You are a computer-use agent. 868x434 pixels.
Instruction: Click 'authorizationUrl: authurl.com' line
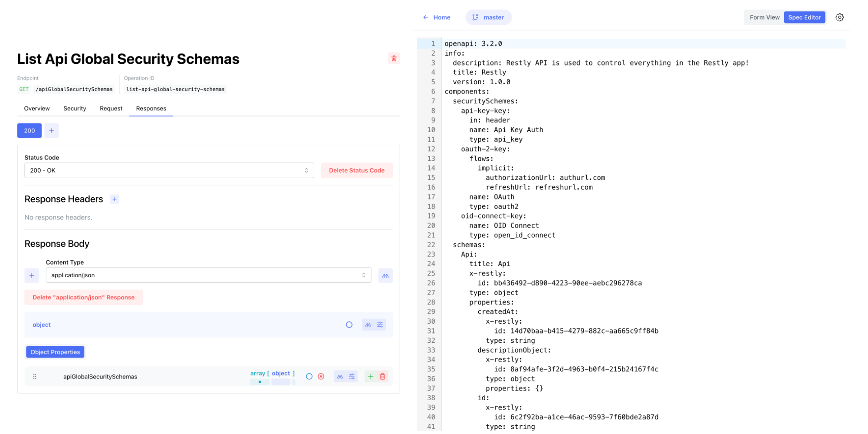[545, 177]
